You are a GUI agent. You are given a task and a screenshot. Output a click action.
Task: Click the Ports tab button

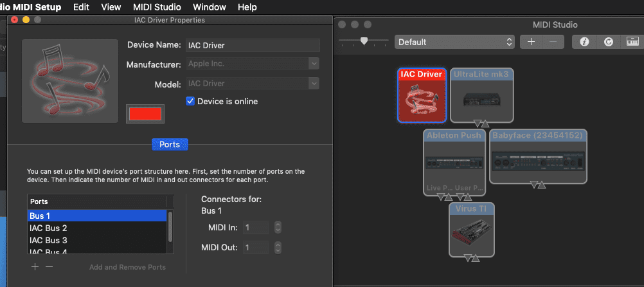[170, 145]
